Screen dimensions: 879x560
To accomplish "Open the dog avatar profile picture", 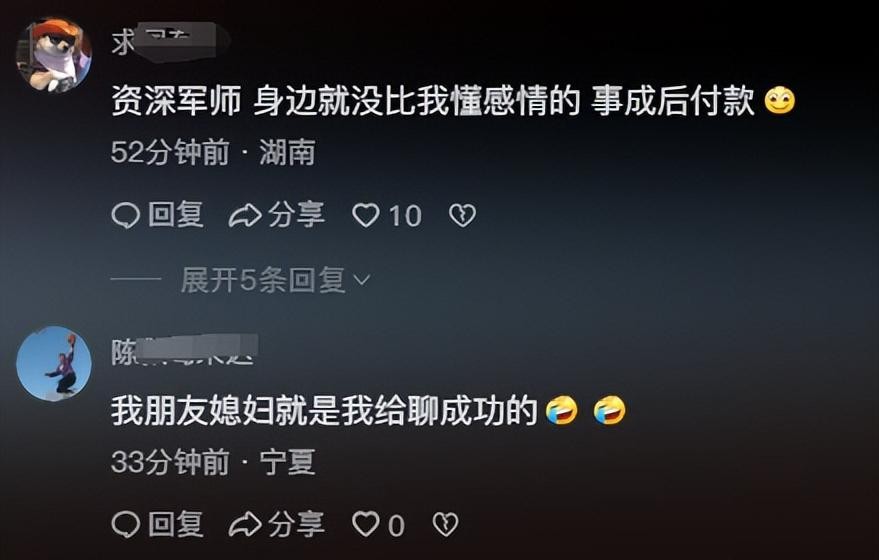I will point(54,55).
